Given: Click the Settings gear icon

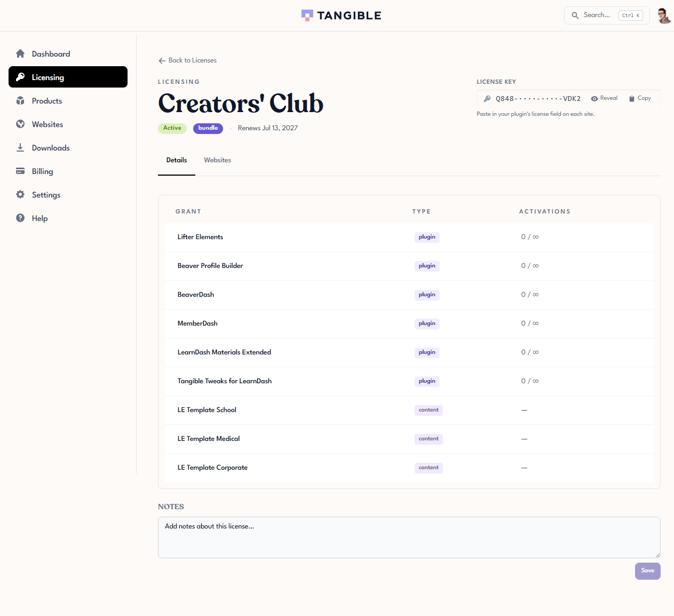Looking at the screenshot, I should (x=20, y=194).
